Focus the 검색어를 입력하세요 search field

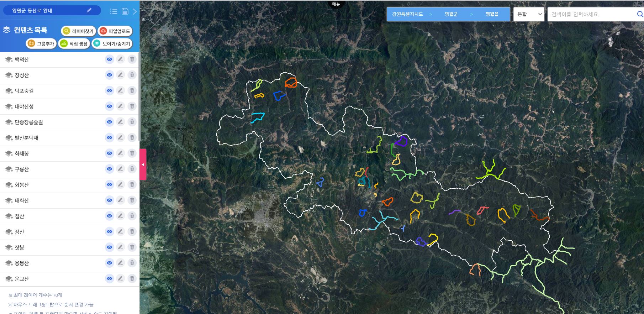pyautogui.click(x=591, y=15)
